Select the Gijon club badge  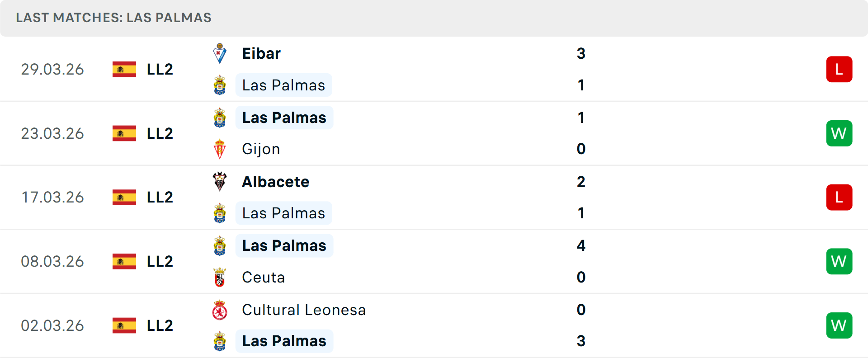pos(220,149)
